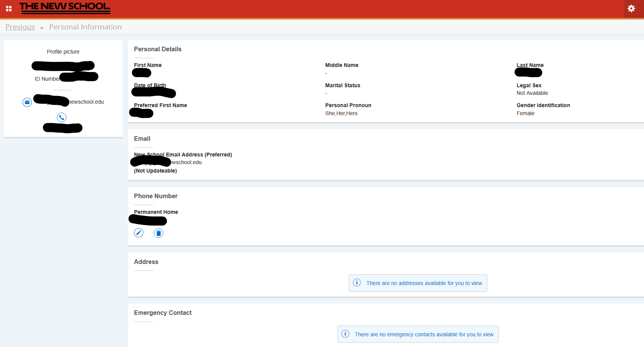Select the Email section heading
This screenshot has width=644, height=347.
(142, 138)
